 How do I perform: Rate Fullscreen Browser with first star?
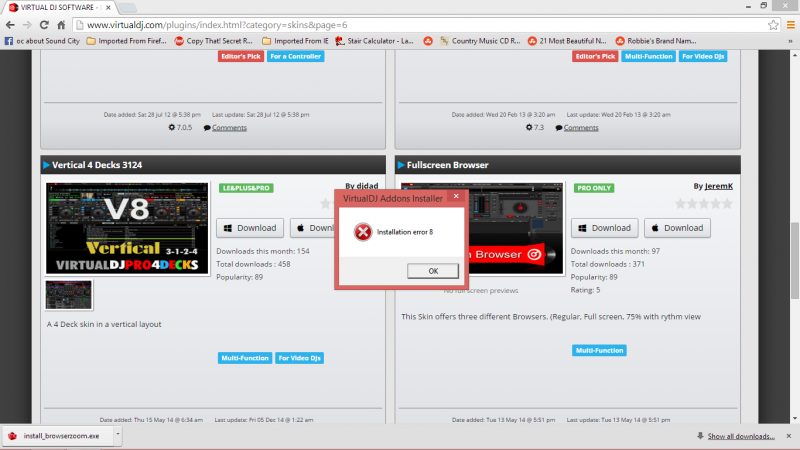point(681,204)
